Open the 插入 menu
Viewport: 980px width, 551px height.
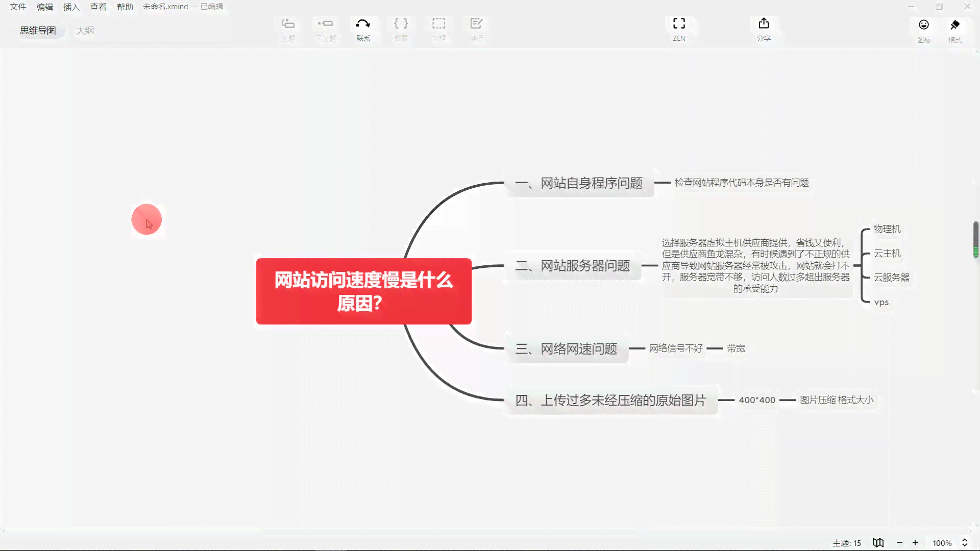(71, 7)
